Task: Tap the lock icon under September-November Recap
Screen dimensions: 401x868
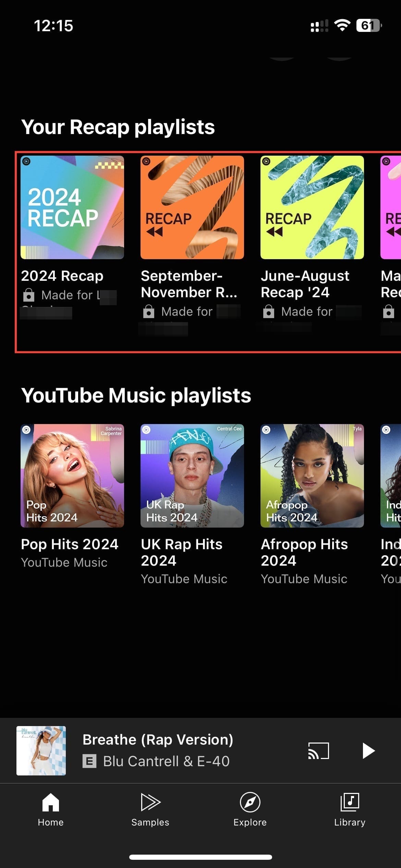Action: tap(149, 311)
